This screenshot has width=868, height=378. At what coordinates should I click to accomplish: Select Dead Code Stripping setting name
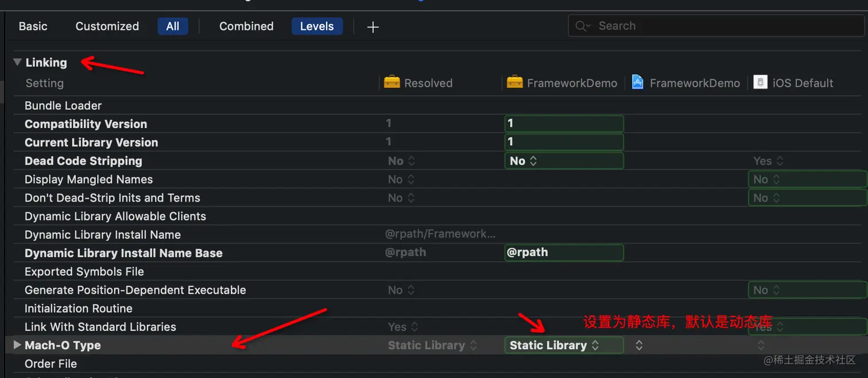pyautogui.click(x=83, y=161)
